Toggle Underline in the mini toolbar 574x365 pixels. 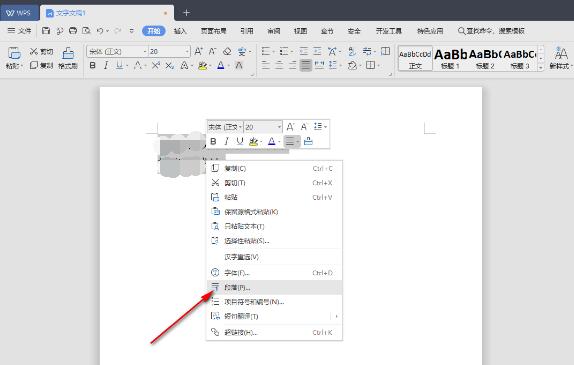(x=240, y=141)
